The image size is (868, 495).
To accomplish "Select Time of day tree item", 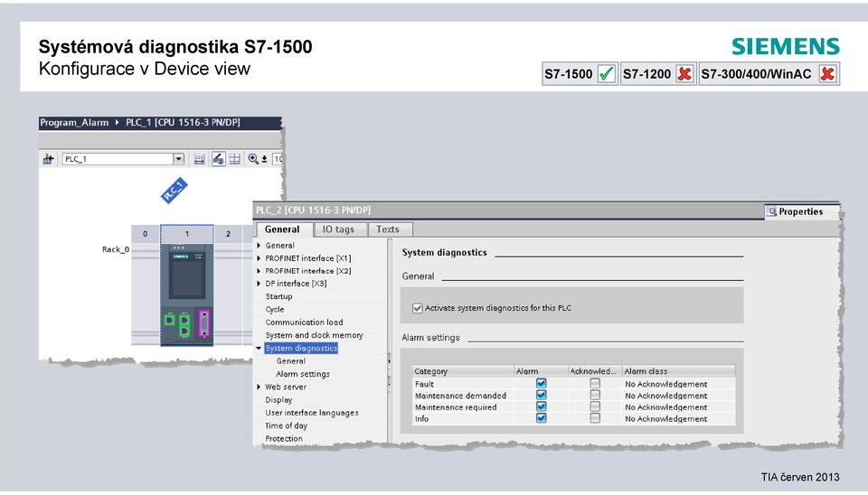I will pyautogui.click(x=286, y=425).
